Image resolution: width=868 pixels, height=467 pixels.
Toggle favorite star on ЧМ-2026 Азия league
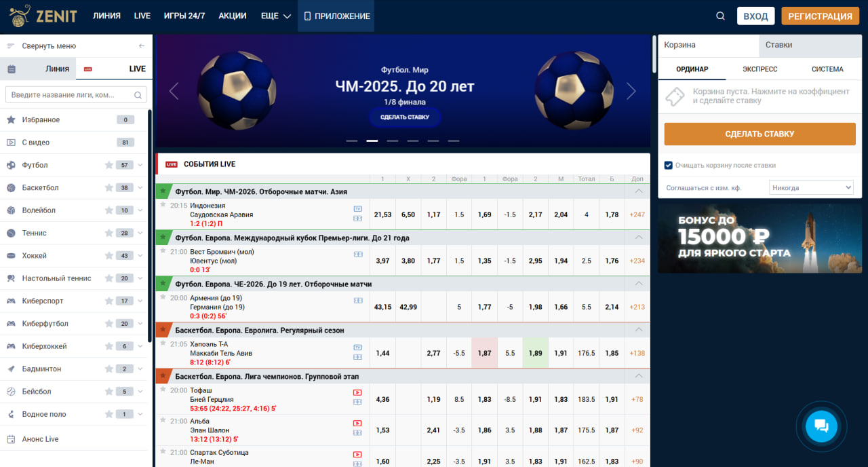pos(163,191)
